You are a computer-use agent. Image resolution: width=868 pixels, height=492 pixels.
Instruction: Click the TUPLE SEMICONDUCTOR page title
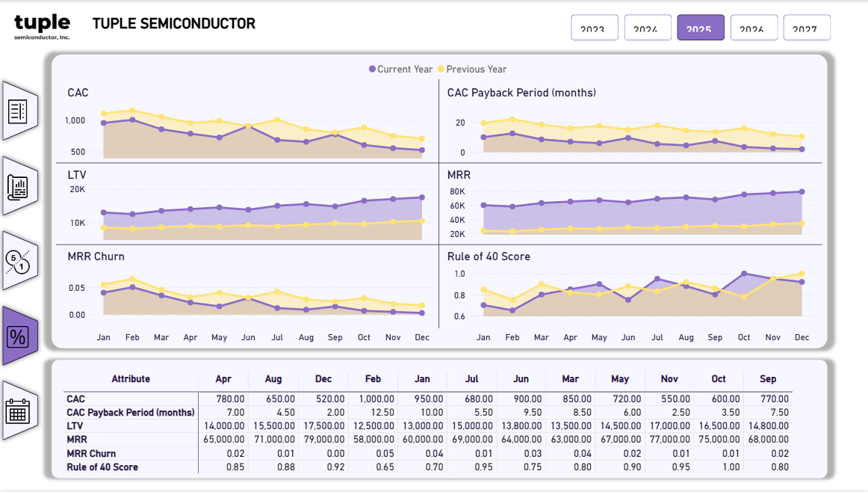(174, 24)
